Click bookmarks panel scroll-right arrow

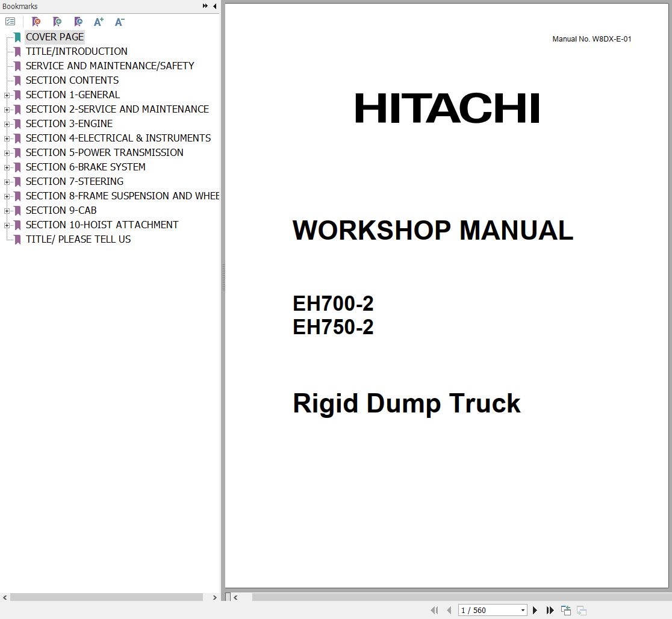tap(214, 597)
